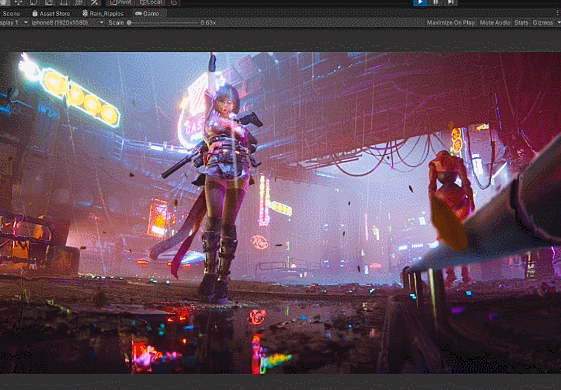
Task: Toggle Maximize On Play
Action: (x=451, y=23)
